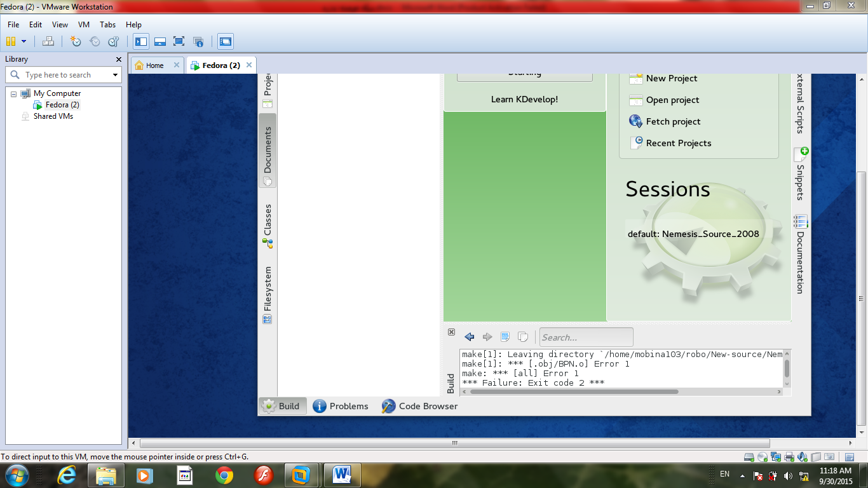Image resolution: width=868 pixels, height=488 pixels.
Task: Click the Revert to snapshot toolbar icon
Action: (x=95, y=41)
